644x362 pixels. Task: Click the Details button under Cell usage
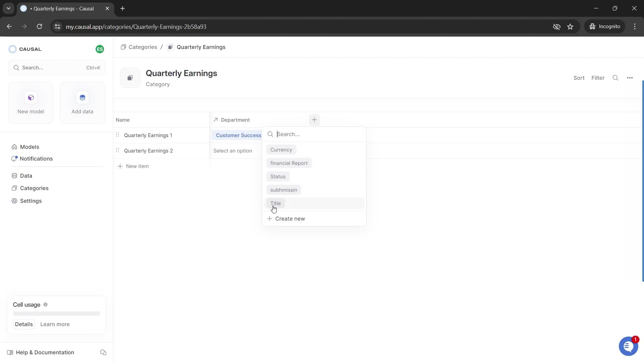[24, 324]
